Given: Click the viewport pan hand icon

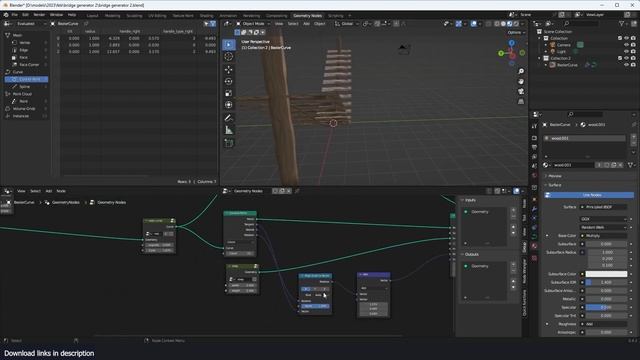Looking at the screenshot, I should click(521, 82).
